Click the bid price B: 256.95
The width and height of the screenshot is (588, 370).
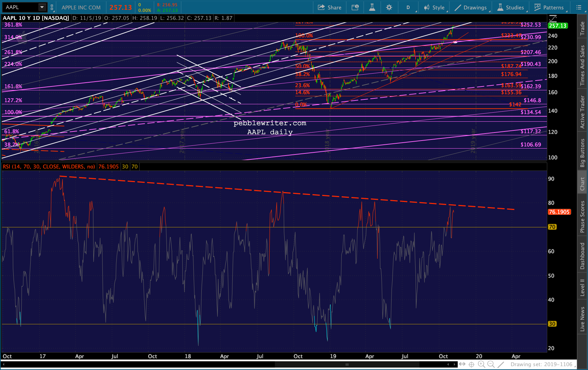pos(167,5)
